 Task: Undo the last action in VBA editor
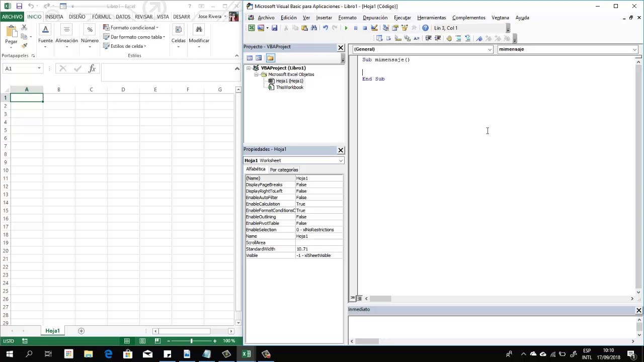325,28
